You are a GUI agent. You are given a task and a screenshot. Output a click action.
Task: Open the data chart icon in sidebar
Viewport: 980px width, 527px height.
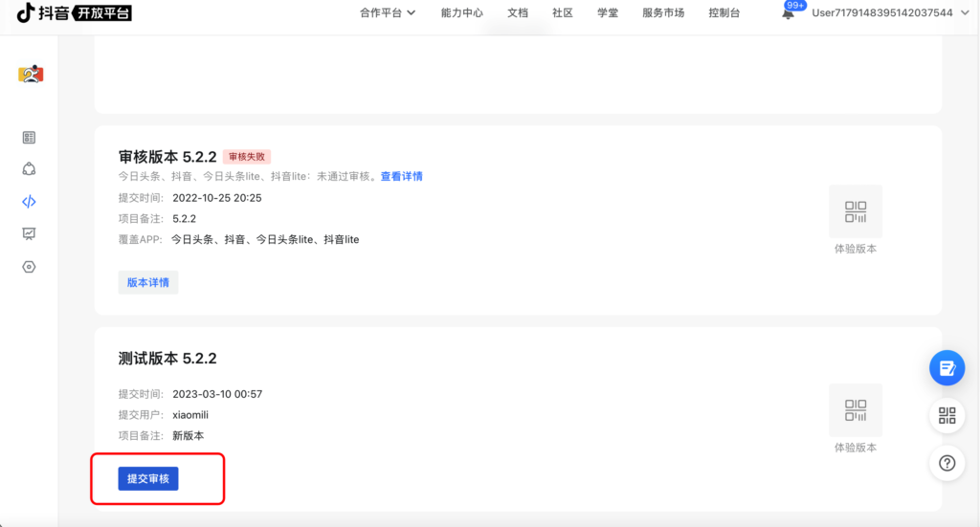(29, 233)
